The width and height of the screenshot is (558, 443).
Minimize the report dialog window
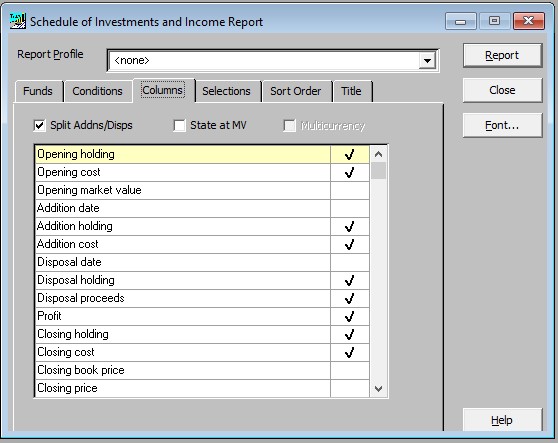tap(460, 21)
